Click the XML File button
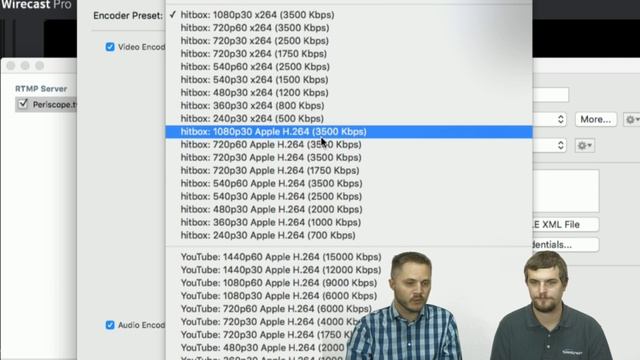Viewport: 640px width, 360px height. tap(566, 224)
